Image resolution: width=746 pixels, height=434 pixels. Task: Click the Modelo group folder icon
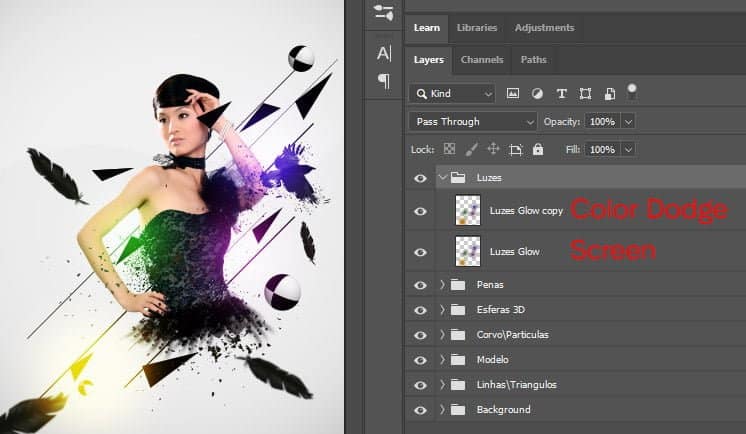click(x=458, y=360)
